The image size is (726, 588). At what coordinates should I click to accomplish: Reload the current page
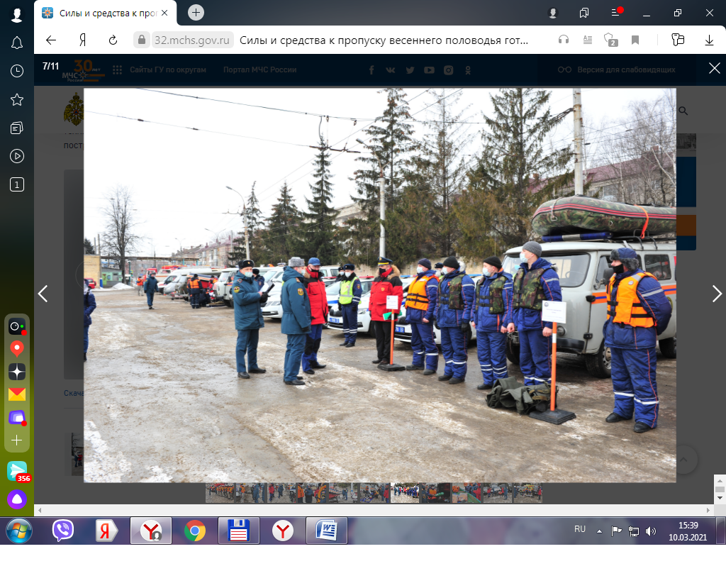(113, 40)
